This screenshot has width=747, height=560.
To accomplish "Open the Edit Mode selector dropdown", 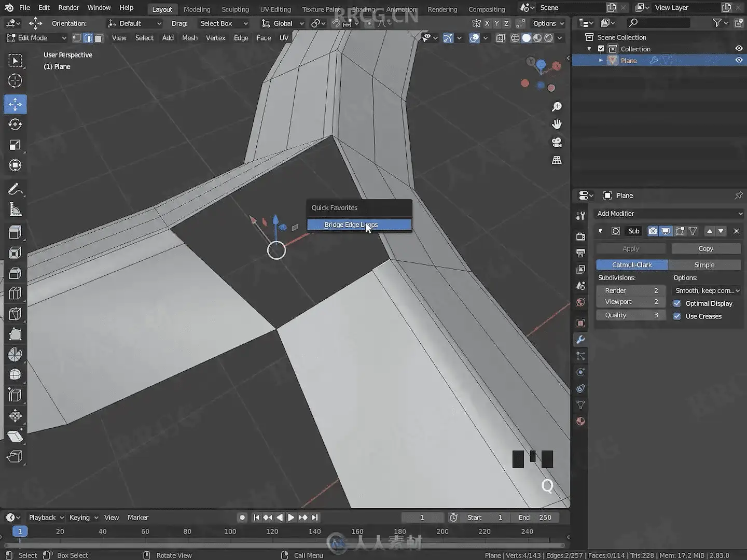I will [36, 38].
